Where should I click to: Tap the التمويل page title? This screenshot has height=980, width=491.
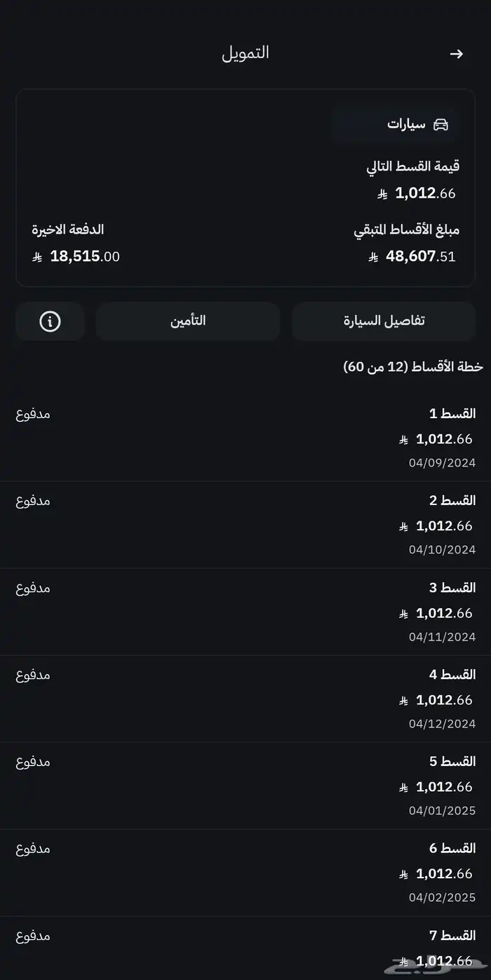click(x=245, y=53)
